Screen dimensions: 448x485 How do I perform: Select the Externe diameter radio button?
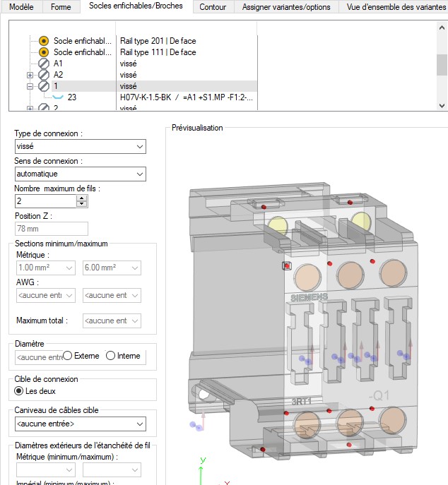tap(69, 356)
